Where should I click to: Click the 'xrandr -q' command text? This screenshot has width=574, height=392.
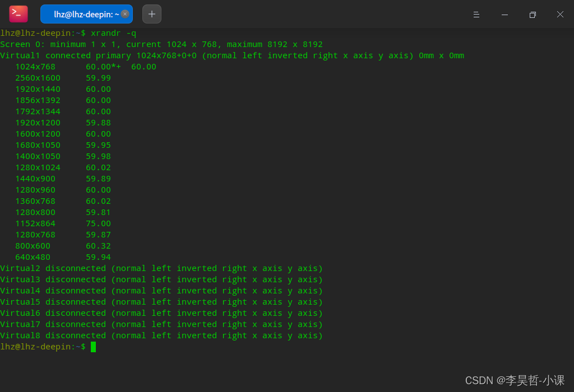tap(113, 33)
